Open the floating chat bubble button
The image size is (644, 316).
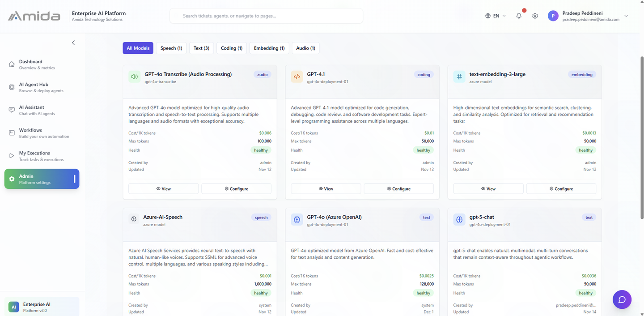click(x=622, y=299)
